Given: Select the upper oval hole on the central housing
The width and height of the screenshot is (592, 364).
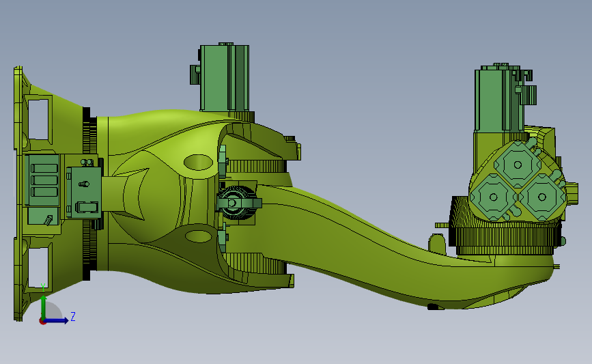Looking at the screenshot, I should 198,163.
